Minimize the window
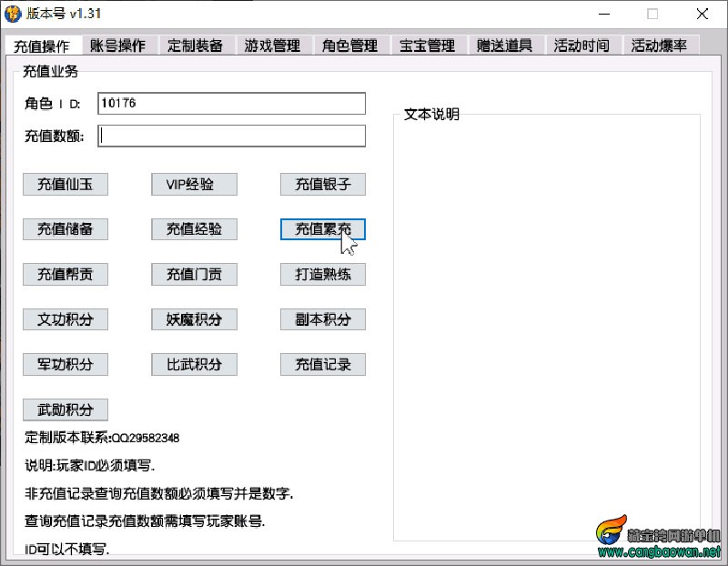728x566 pixels. [604, 14]
